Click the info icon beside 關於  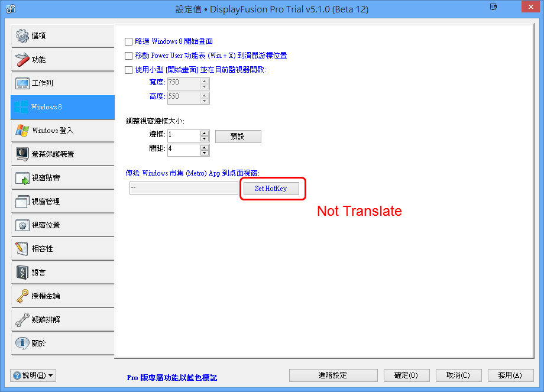point(22,344)
